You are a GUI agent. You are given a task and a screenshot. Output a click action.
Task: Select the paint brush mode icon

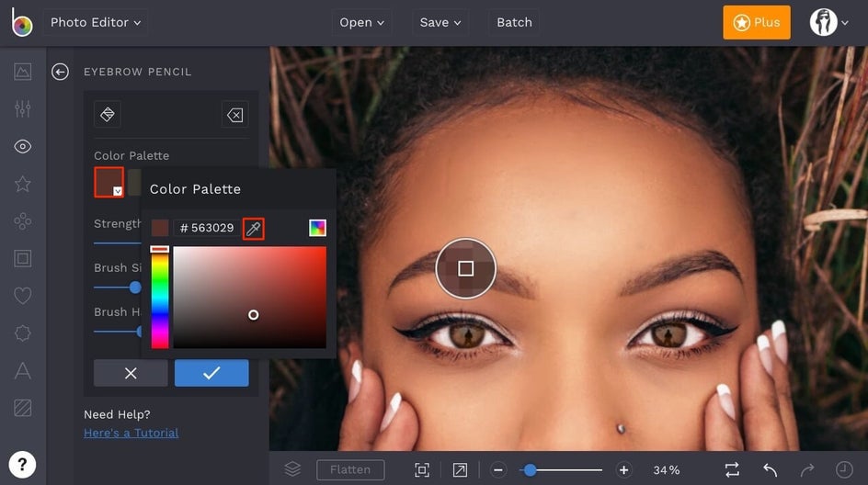(108, 115)
